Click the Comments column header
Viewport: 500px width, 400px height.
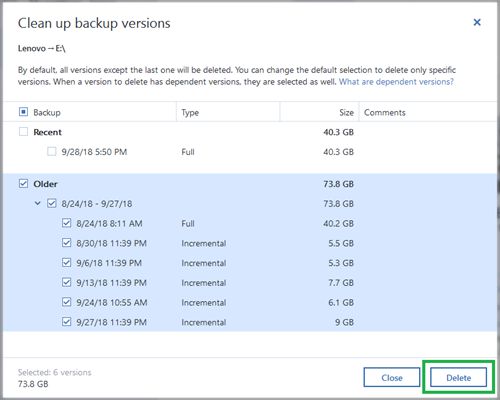click(385, 112)
